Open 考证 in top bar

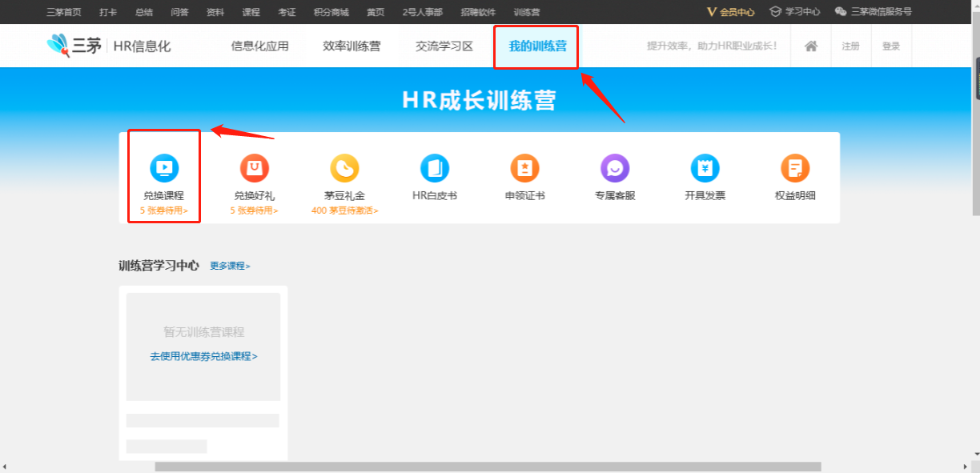[x=287, y=12]
